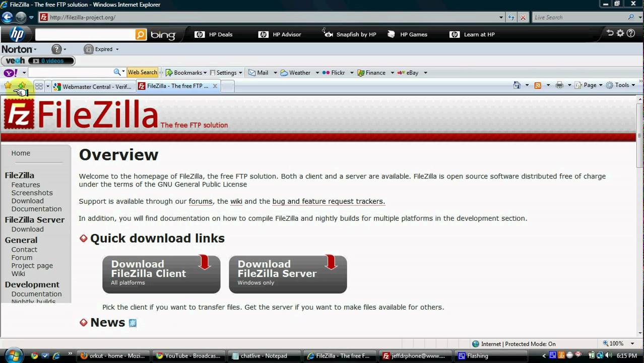Open the zoom level 100% dropdown
The image size is (644, 363).
tap(632, 344)
